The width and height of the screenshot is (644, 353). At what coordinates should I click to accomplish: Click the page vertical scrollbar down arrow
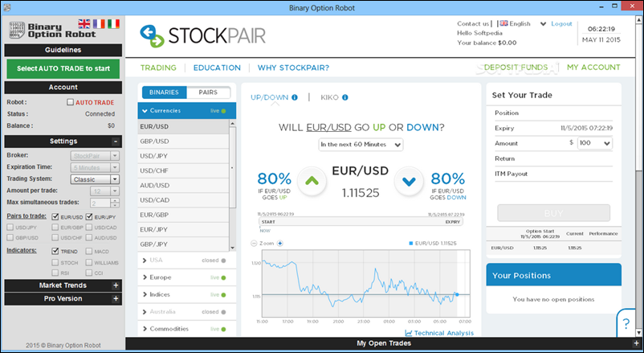click(639, 332)
